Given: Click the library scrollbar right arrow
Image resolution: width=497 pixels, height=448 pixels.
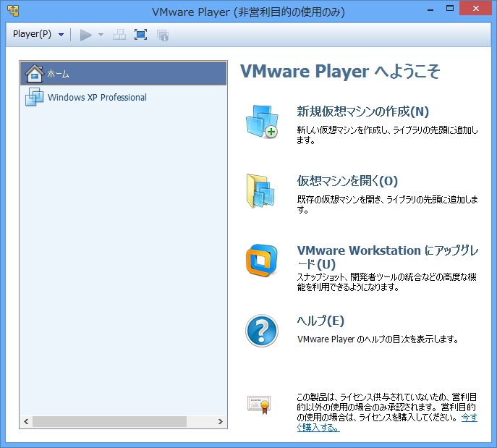Looking at the screenshot, I should pyautogui.click(x=221, y=421).
